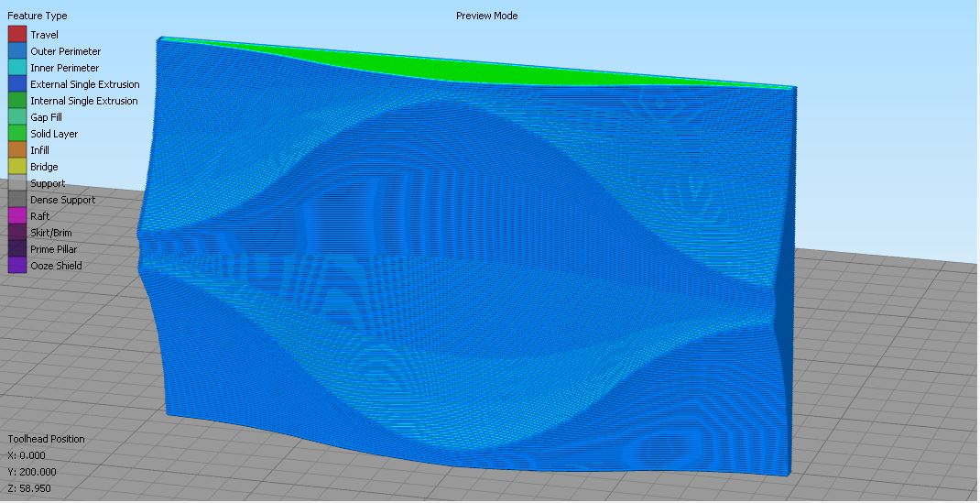Viewport: 980px width, 503px height.
Task: Click the yellow Bridge color swatch
Action: 16,167
